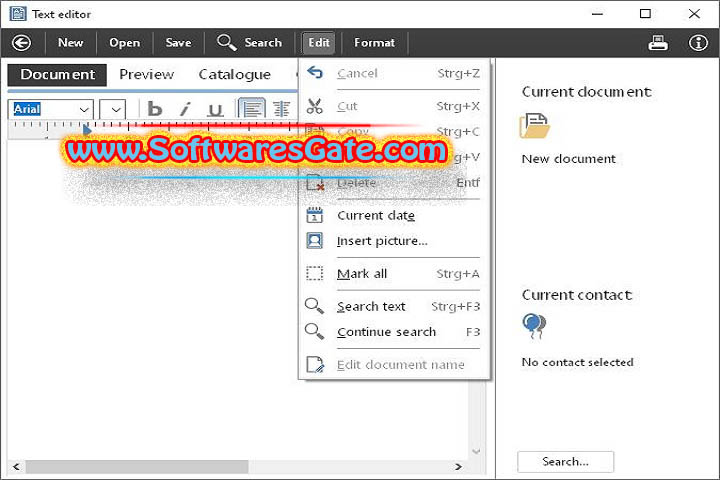Viewport: 720px width, 480px height.
Task: Toggle italic formatting
Action: coord(185,109)
